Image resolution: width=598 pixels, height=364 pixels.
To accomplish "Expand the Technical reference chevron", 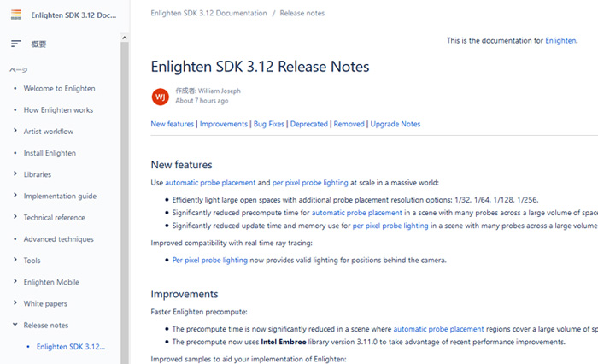I will click(15, 217).
